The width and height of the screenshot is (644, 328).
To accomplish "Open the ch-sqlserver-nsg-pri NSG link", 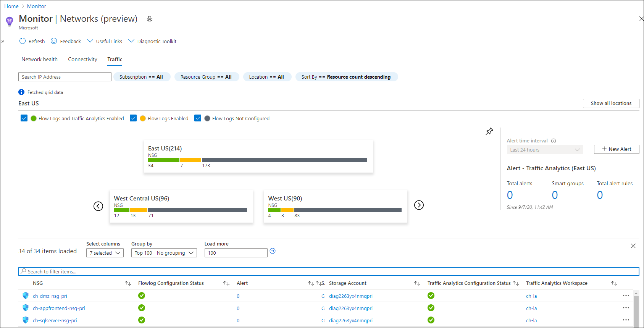I will (55, 320).
